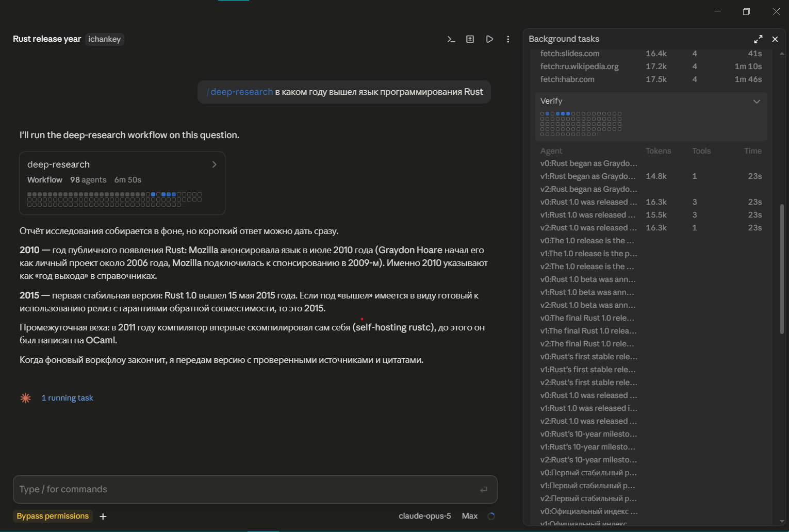Select the v2:Rust began as Graydo… row

[x=651, y=189]
